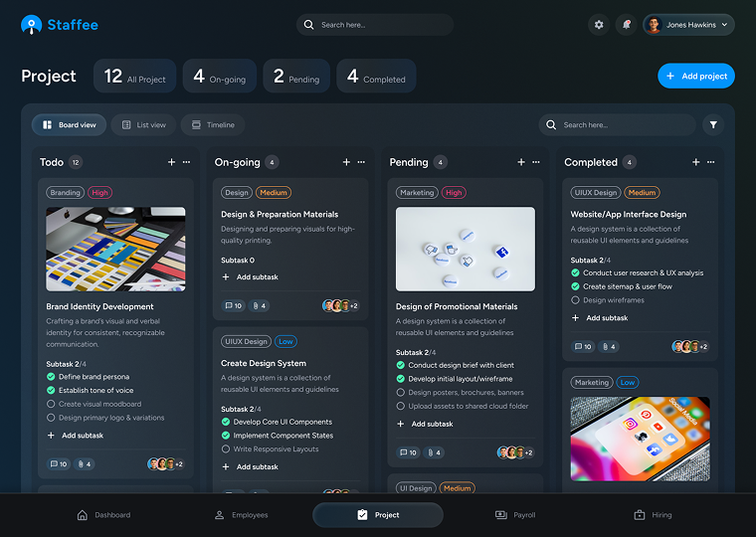
Task: Uncheck Define brand persona subtask
Action: pyautogui.click(x=51, y=377)
